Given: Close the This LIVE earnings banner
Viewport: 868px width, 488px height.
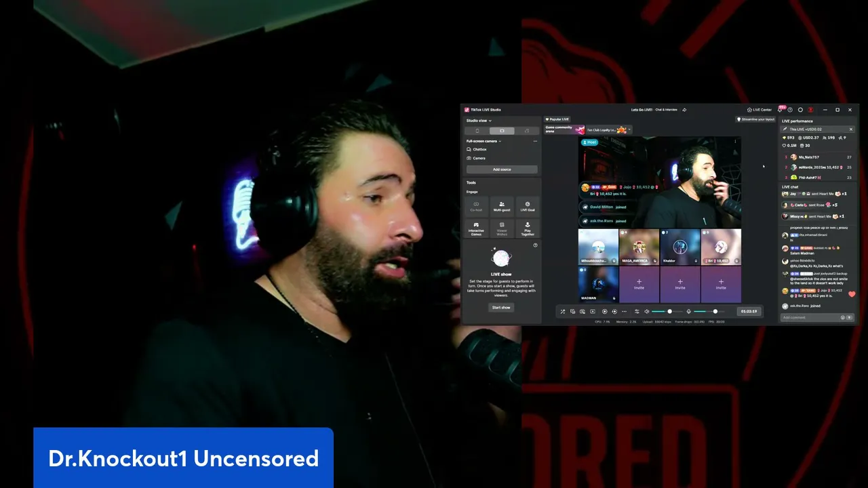Looking at the screenshot, I should click(851, 129).
